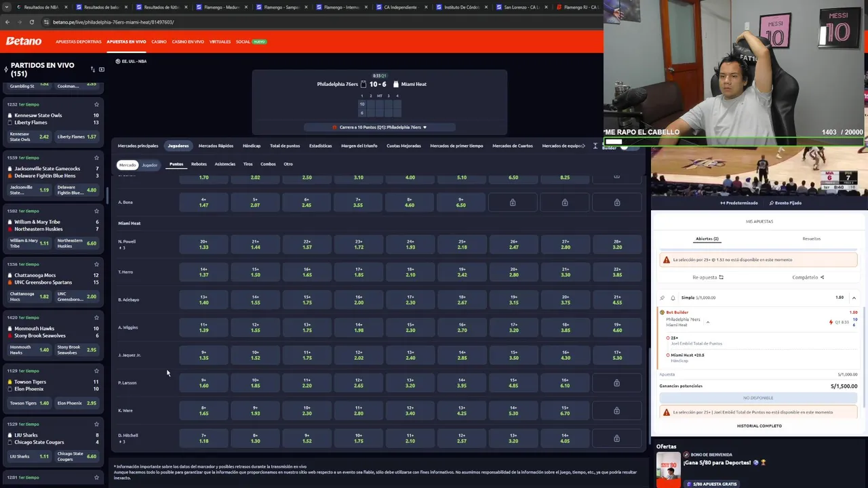Click the Re-apuesta refresh icon

point(721,277)
